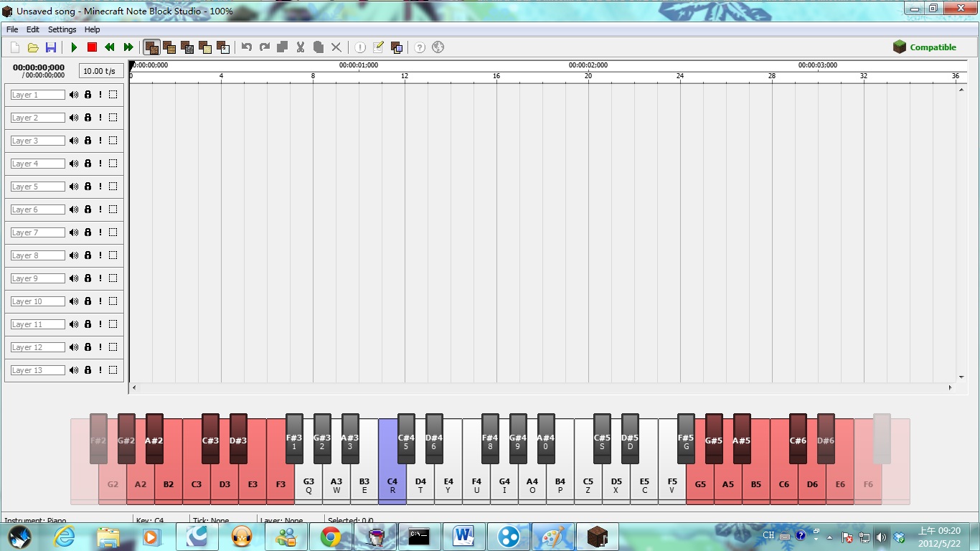Open Internet Explorer from the taskbar
Image resolution: width=980 pixels, height=551 pixels.
(64, 537)
